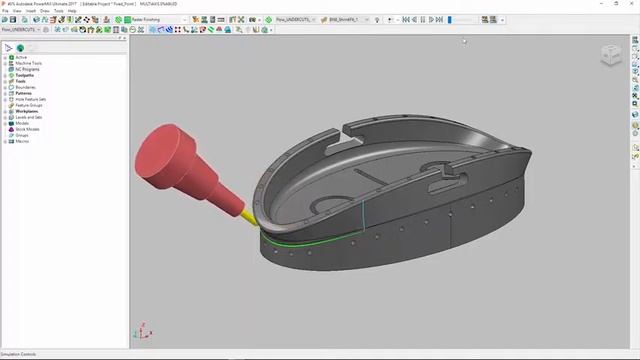Select Workplanes in explorer tree

27,111
